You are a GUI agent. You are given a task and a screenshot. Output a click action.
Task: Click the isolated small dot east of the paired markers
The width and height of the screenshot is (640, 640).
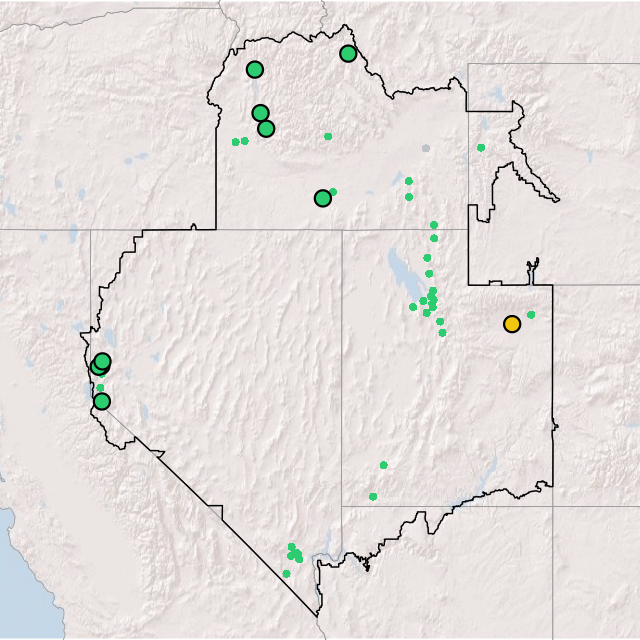point(328,136)
